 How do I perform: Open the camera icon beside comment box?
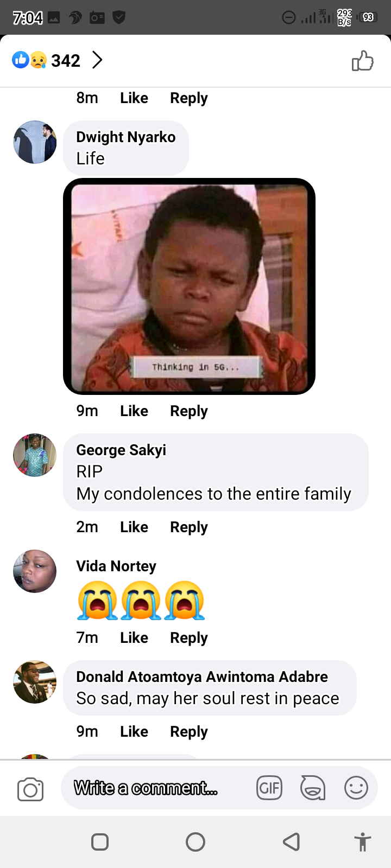coord(30,789)
